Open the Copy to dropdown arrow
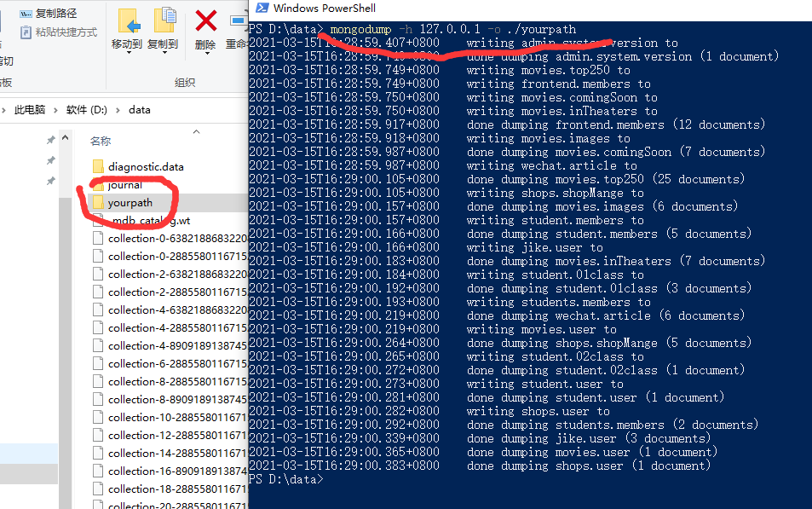This screenshot has width=812, height=509. pyautogui.click(x=164, y=53)
